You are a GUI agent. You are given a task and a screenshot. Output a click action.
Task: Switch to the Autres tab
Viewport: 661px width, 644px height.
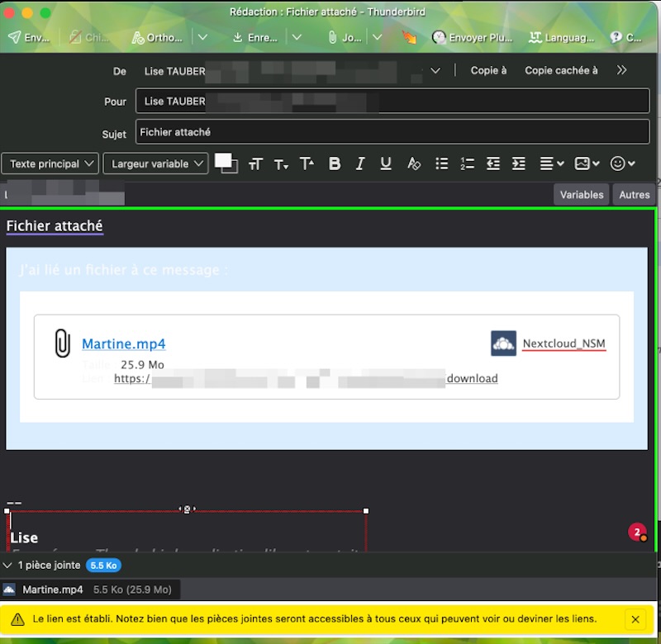[635, 195]
